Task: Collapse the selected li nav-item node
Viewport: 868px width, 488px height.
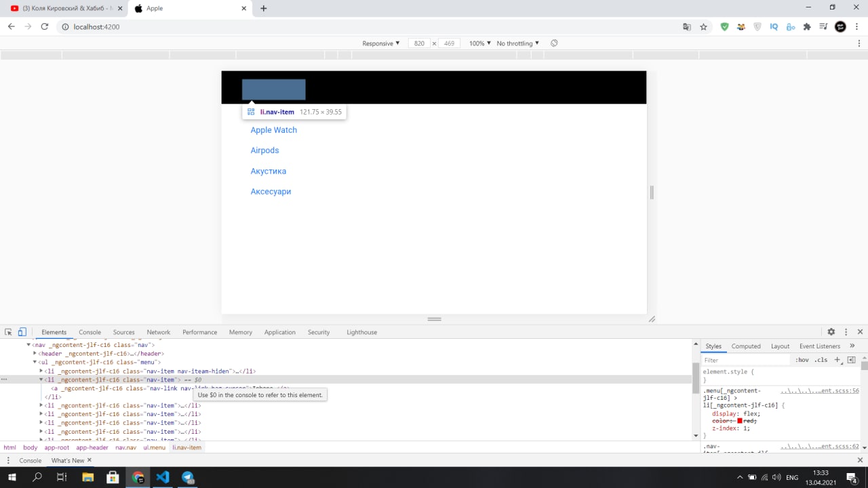Action: (x=41, y=380)
